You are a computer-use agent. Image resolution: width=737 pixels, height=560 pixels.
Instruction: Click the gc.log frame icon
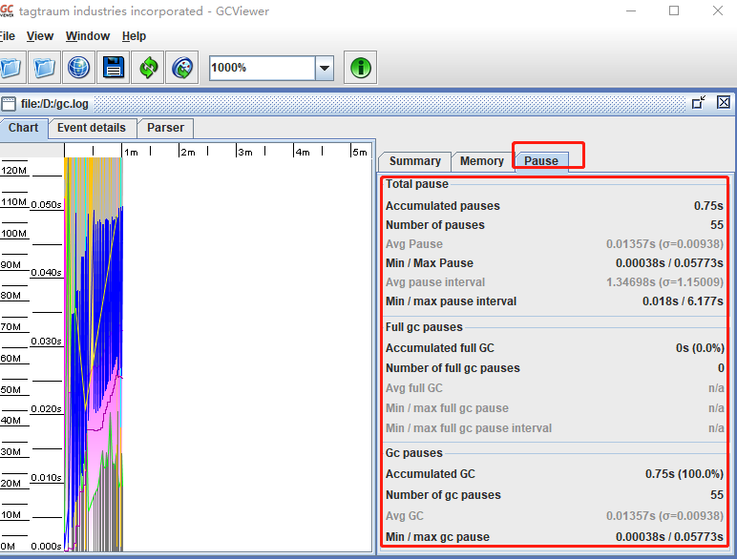pyautogui.click(x=9, y=104)
